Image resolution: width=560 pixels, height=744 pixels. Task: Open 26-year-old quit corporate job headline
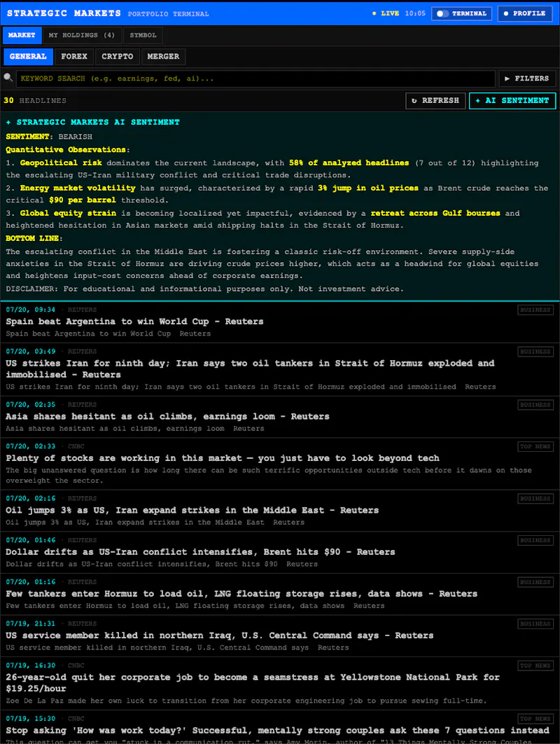253,683
